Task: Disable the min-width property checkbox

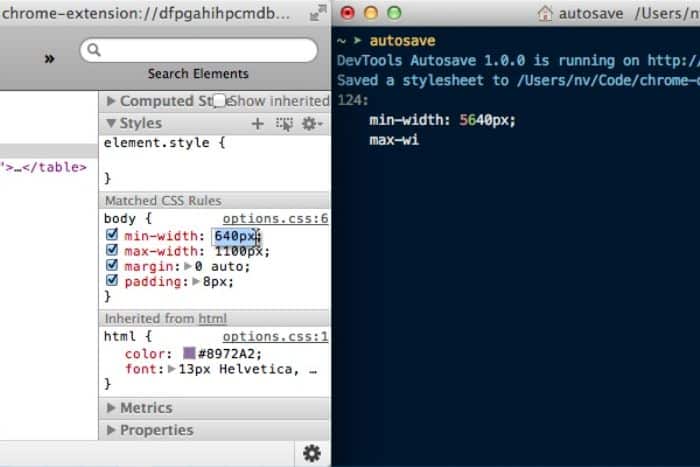Action: (112, 236)
